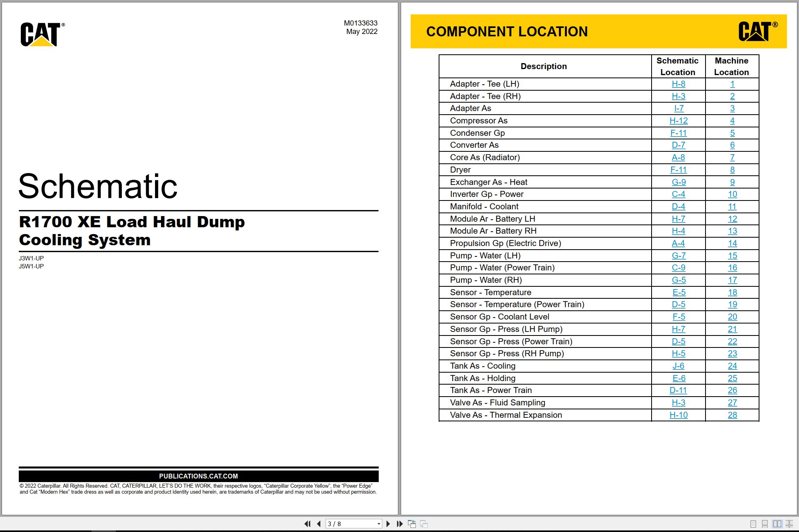Click the 'Description' column header
The image size is (799, 532).
point(544,66)
